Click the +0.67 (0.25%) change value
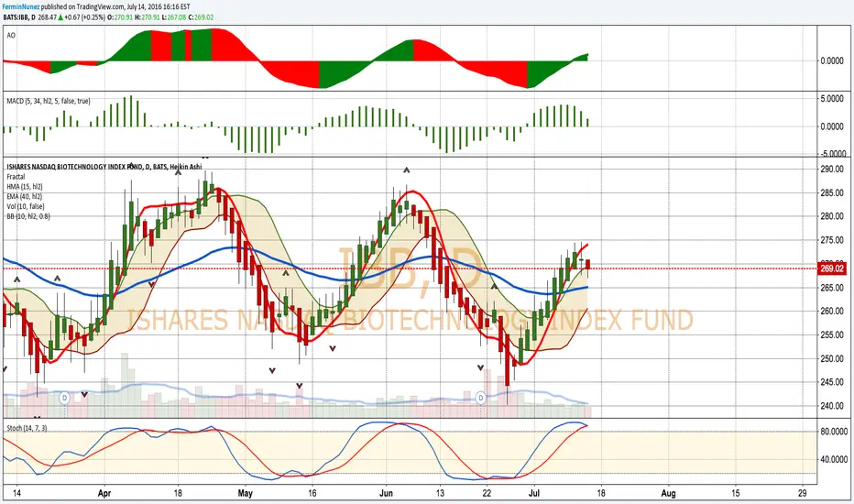 tap(84, 17)
